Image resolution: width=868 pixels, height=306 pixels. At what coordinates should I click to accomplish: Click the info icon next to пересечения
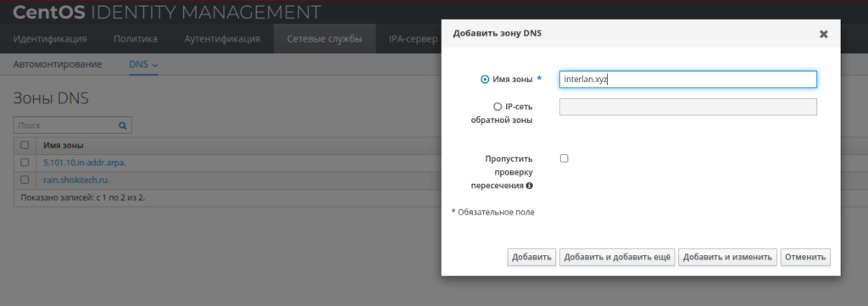point(529,186)
